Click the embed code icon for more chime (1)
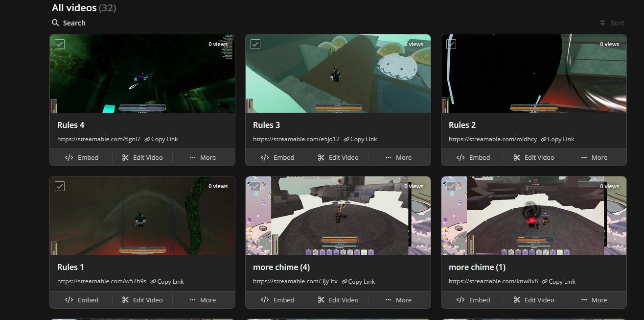Screen dimensions: 644x320 (460, 300)
